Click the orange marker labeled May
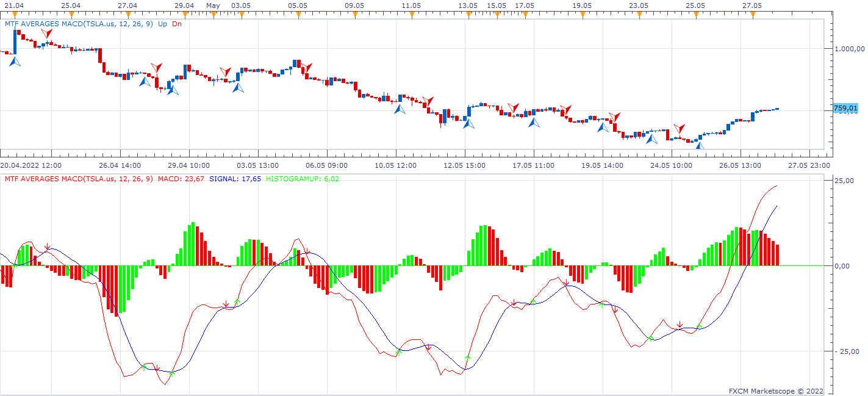 [212, 14]
